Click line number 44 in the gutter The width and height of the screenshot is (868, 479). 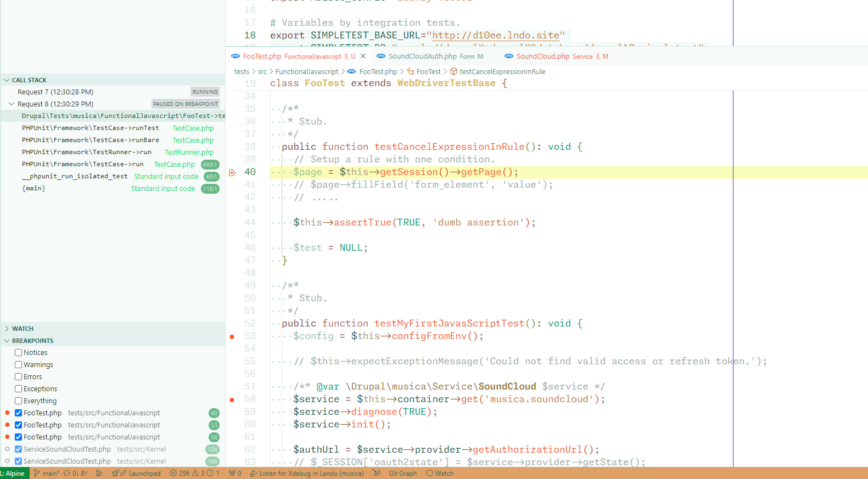(x=250, y=223)
